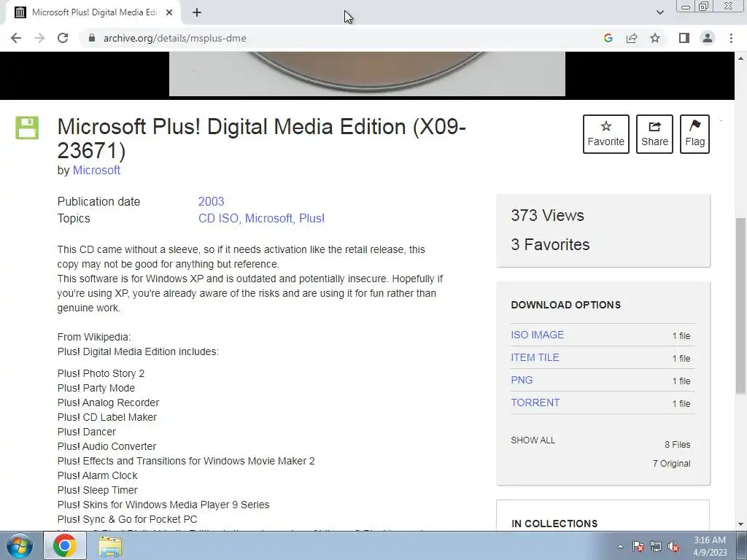Image resolution: width=747 pixels, height=560 pixels.
Task: Open a new tab with plus icon
Action: tap(197, 13)
